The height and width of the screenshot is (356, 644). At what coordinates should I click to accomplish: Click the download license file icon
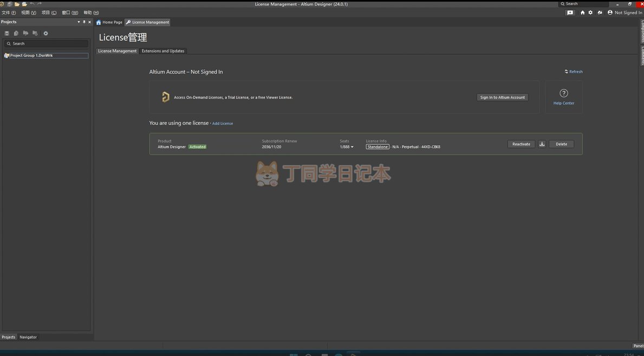[x=542, y=144]
